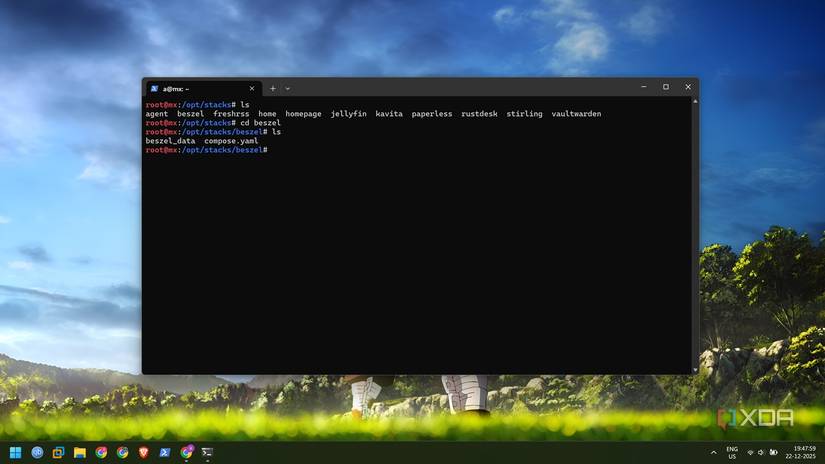Open the Chrome icon with profile badge
This screenshot has height=464, width=825.
tap(186, 452)
